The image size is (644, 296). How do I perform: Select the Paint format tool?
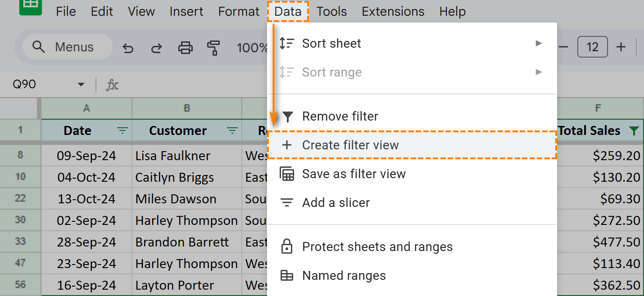coord(214,47)
